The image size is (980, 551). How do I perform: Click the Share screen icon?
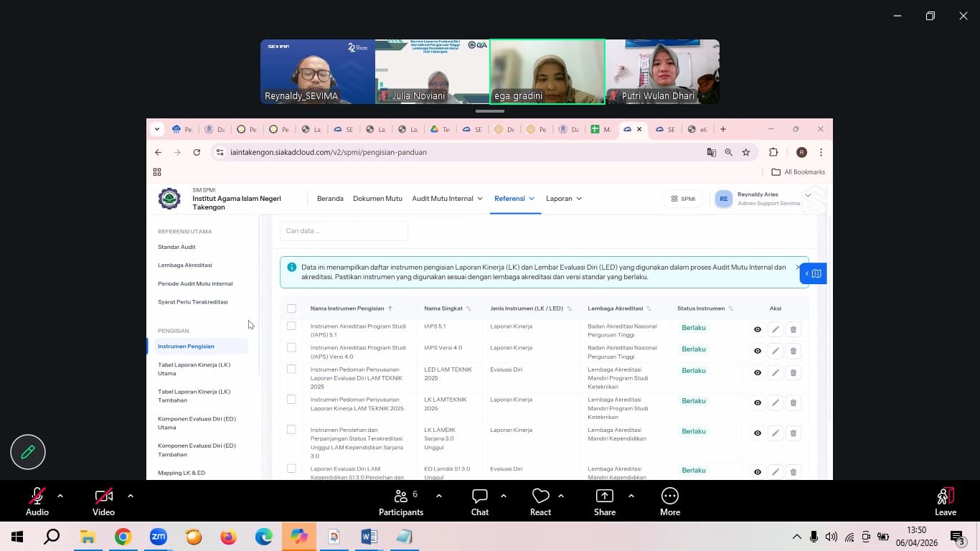(604, 496)
